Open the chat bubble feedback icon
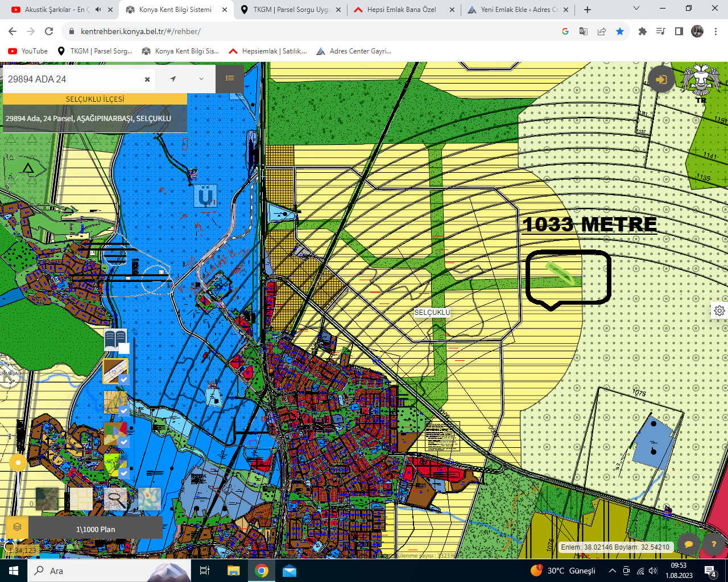This screenshot has width=728, height=582. [689, 544]
